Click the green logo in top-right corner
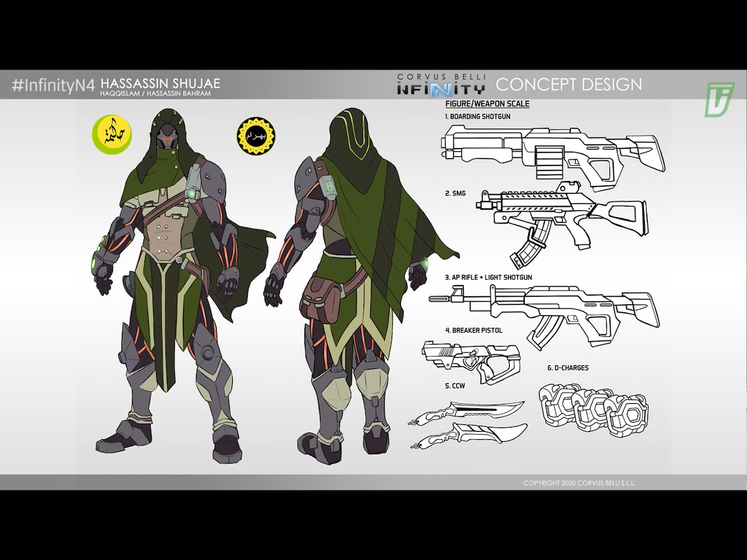The image size is (747, 560). [719, 99]
